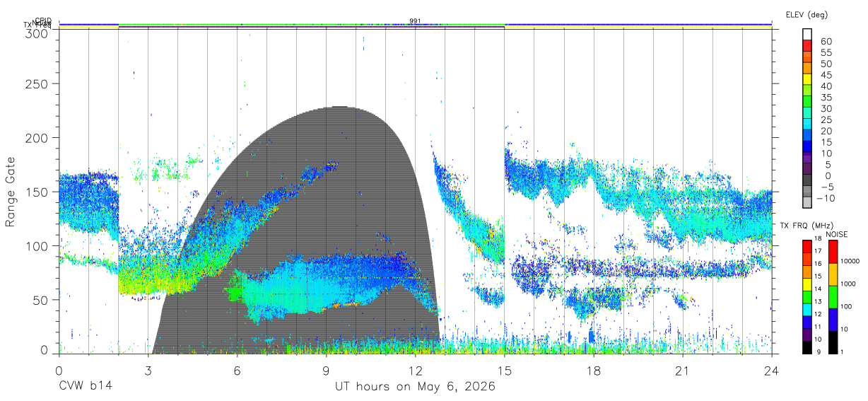
Task: Click the "-10" label on the ELEV scale
Action: point(826,199)
